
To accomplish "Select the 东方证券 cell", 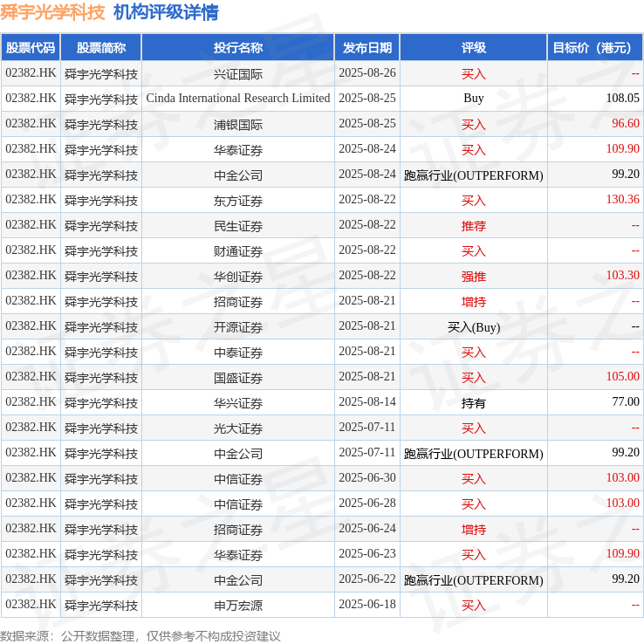I will [x=238, y=201].
